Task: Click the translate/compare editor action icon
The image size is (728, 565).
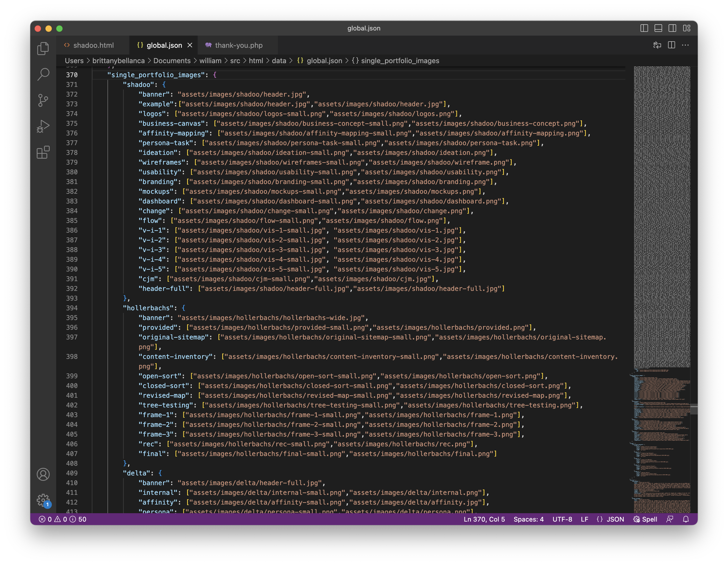Action: [657, 45]
